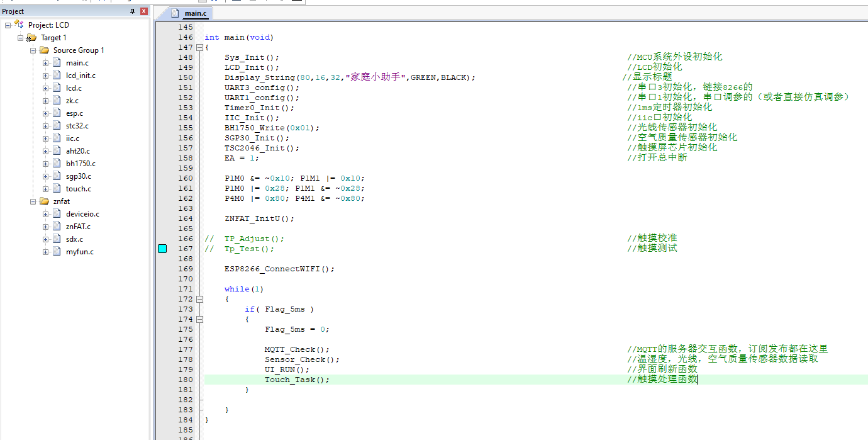This screenshot has width=868, height=440.
Task: Click the cyan bookmark marker at line 167
Action: tap(162, 249)
